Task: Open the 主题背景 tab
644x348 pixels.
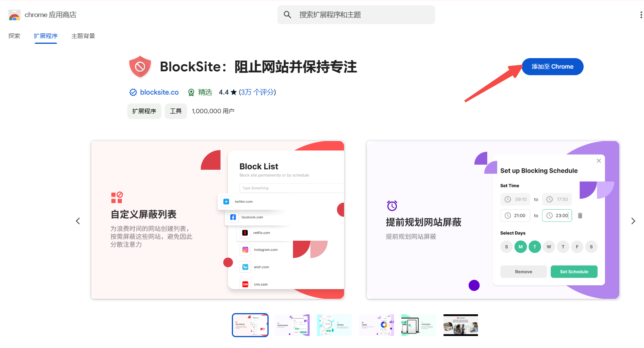Action: (x=83, y=36)
